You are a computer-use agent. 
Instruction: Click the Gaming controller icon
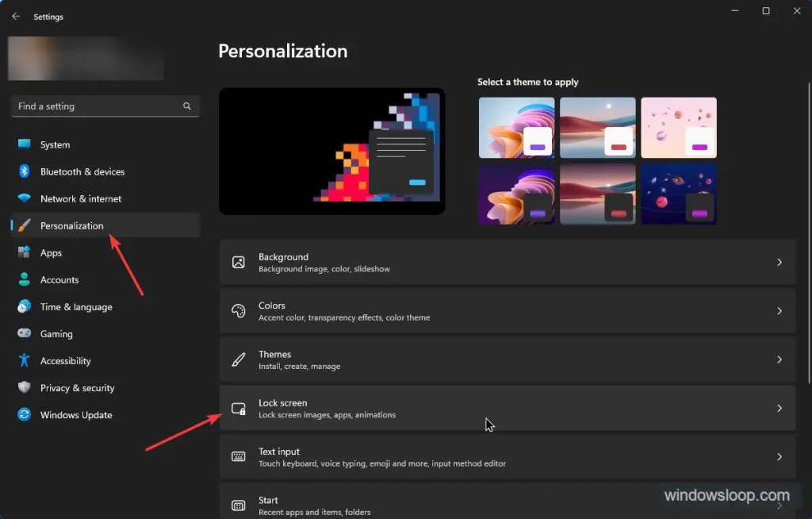(x=25, y=334)
